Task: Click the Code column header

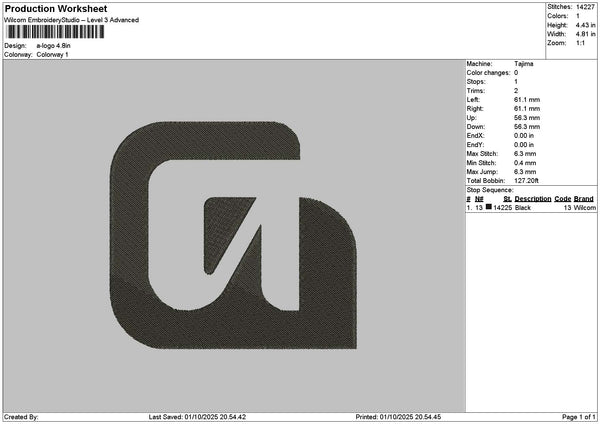Action: [x=562, y=199]
